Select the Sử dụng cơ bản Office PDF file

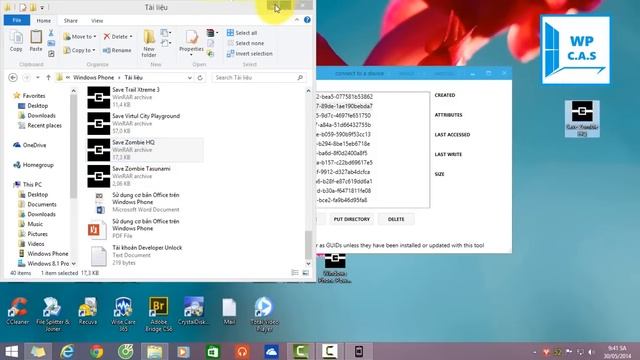[x=144, y=229]
